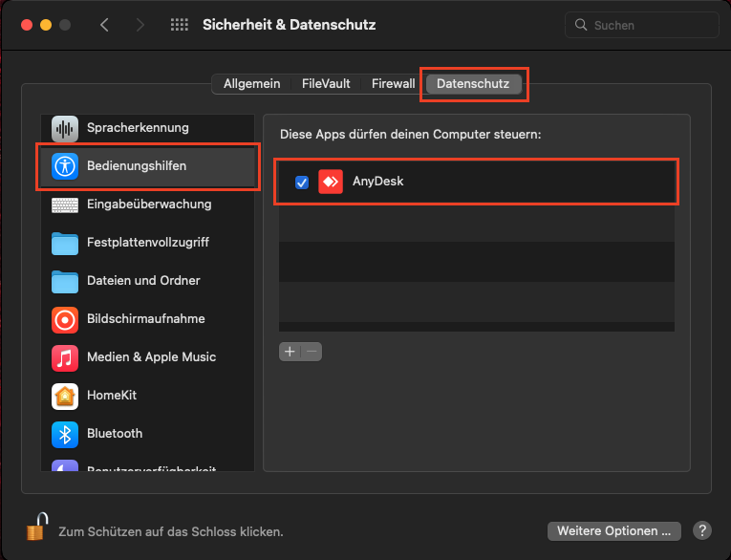Click the padlock icon to lock settings
This screenshot has height=560, width=731.
coord(37,527)
